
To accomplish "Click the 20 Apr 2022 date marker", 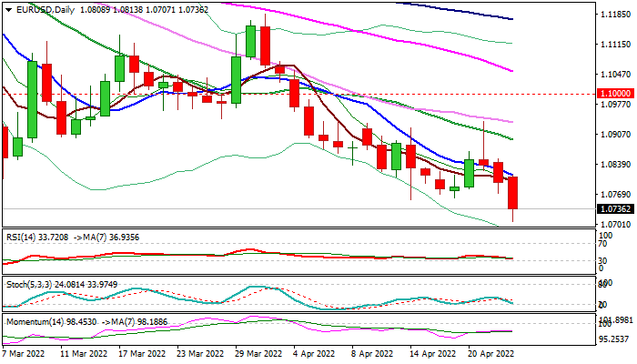I will coord(488,350).
